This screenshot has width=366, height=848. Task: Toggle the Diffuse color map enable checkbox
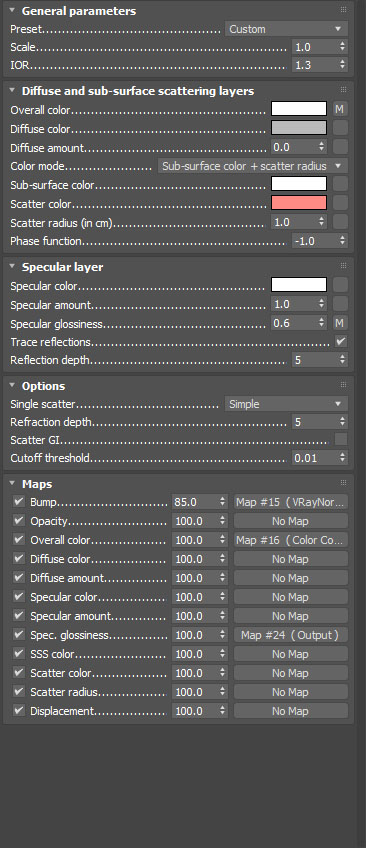tap(19, 559)
